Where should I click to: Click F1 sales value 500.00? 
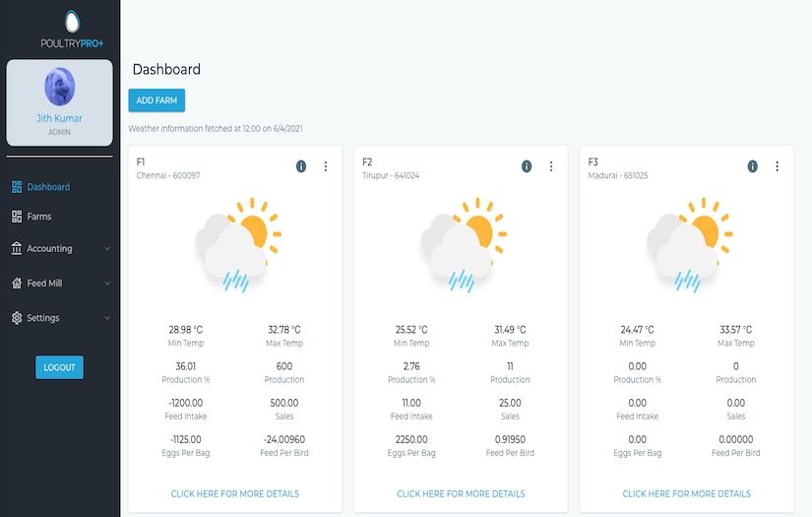284,403
